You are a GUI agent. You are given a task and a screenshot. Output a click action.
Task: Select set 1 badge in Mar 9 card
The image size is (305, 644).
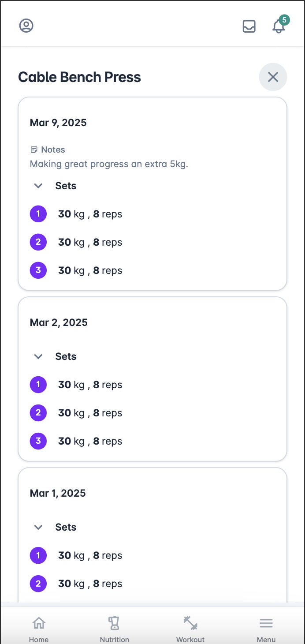coord(38,214)
